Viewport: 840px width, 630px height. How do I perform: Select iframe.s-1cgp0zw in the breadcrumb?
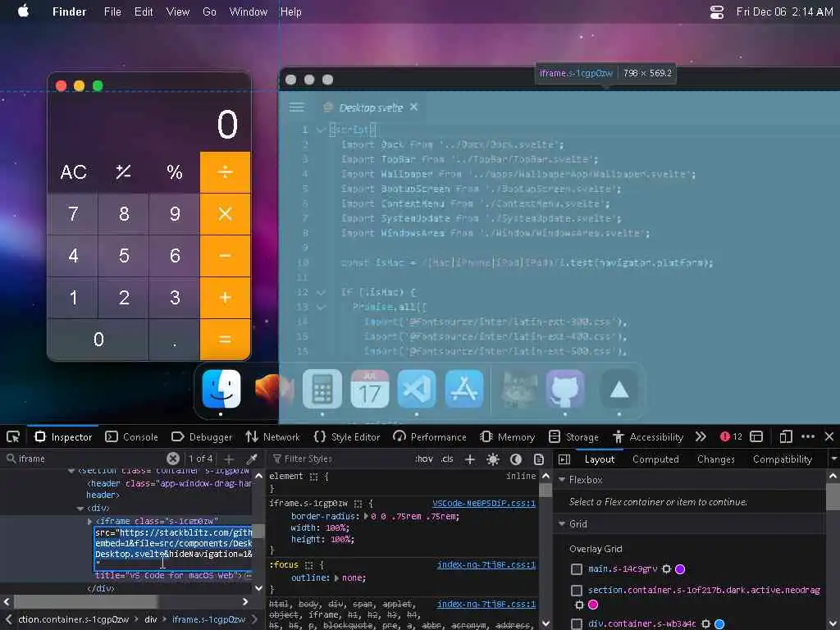pos(208,619)
